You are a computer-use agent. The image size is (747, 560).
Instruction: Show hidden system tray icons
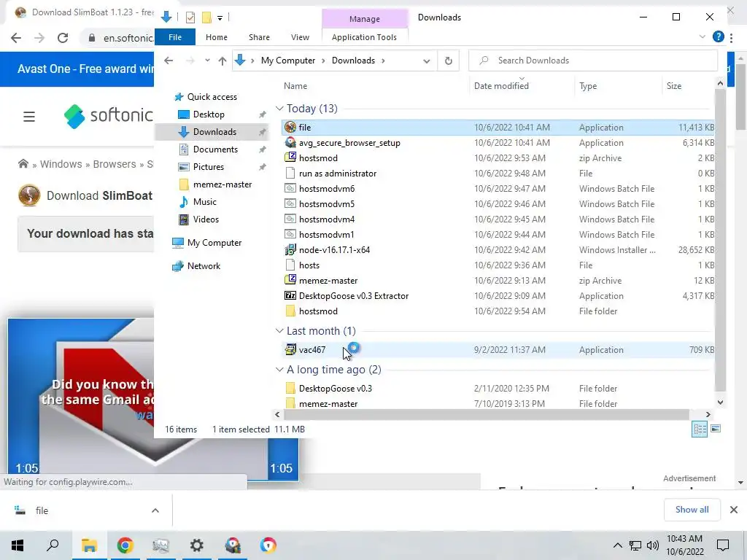coord(617,545)
